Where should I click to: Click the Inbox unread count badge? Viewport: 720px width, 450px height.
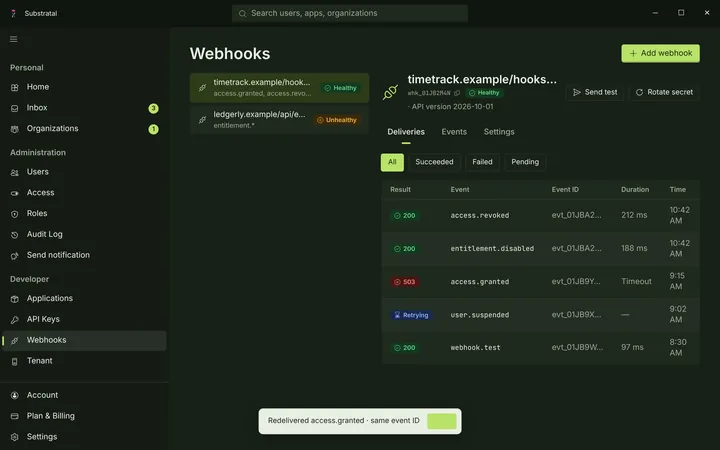[153, 108]
